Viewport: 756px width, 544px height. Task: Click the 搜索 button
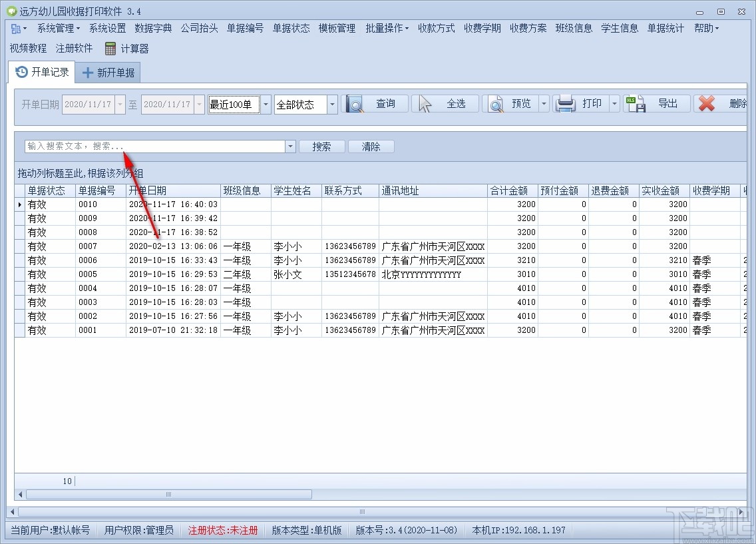[321, 146]
